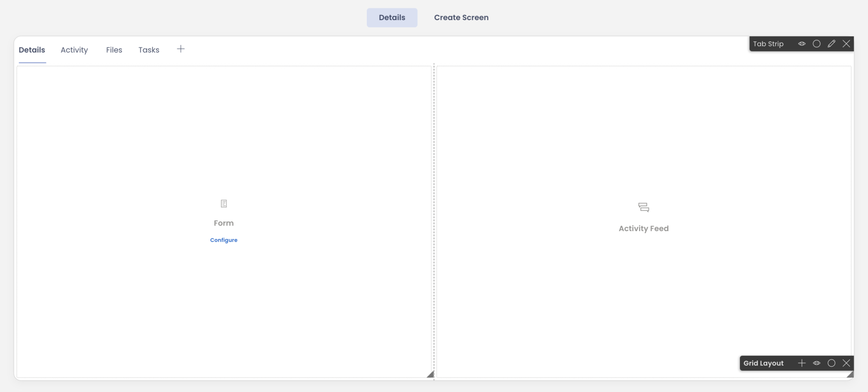868x392 pixels.
Task: Remove the Tab Strip with X icon
Action: pos(846,44)
